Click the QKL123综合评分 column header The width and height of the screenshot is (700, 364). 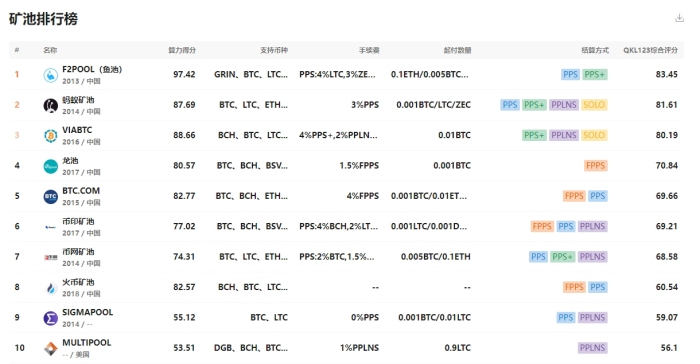point(650,50)
